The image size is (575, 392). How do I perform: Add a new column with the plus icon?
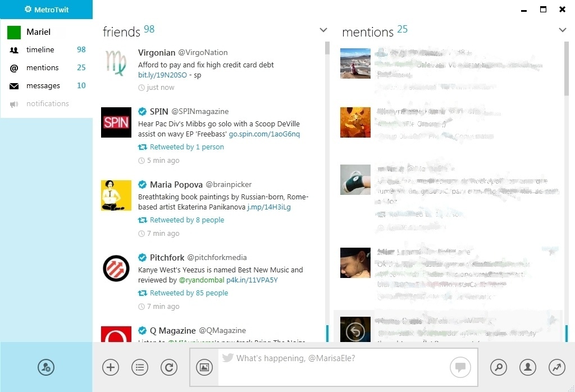[111, 367]
